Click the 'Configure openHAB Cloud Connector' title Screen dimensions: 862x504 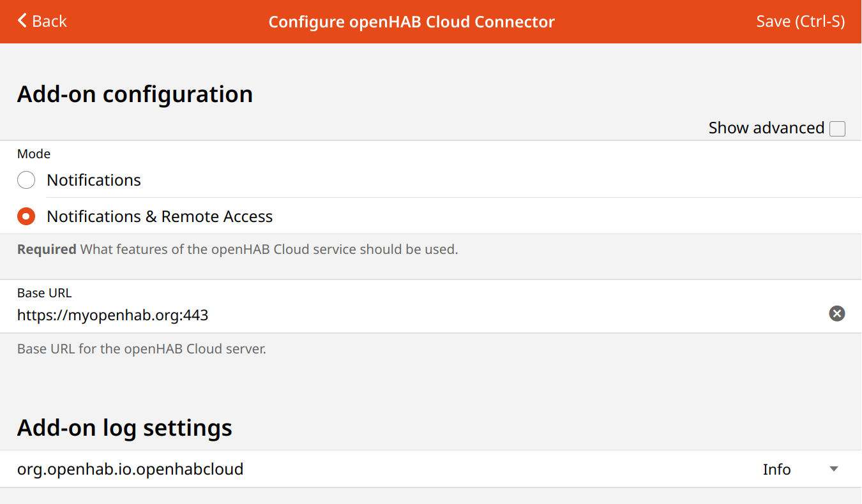tap(411, 22)
